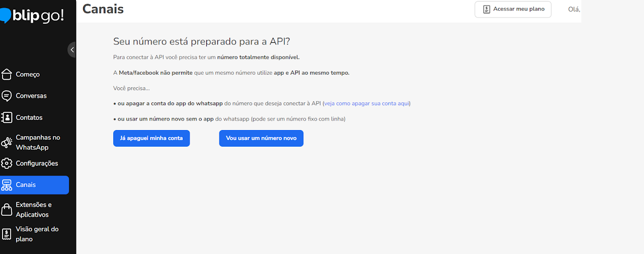Click the Acessar meu plano button

point(513,9)
